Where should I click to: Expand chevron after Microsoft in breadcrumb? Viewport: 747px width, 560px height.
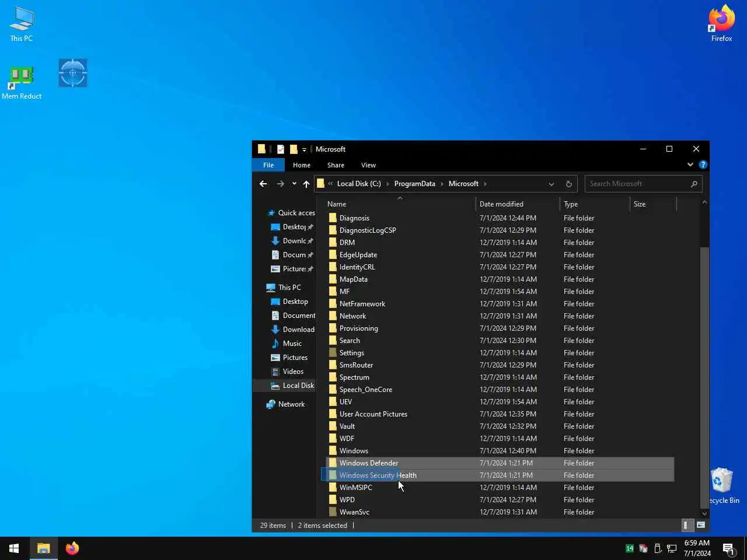coord(485,184)
